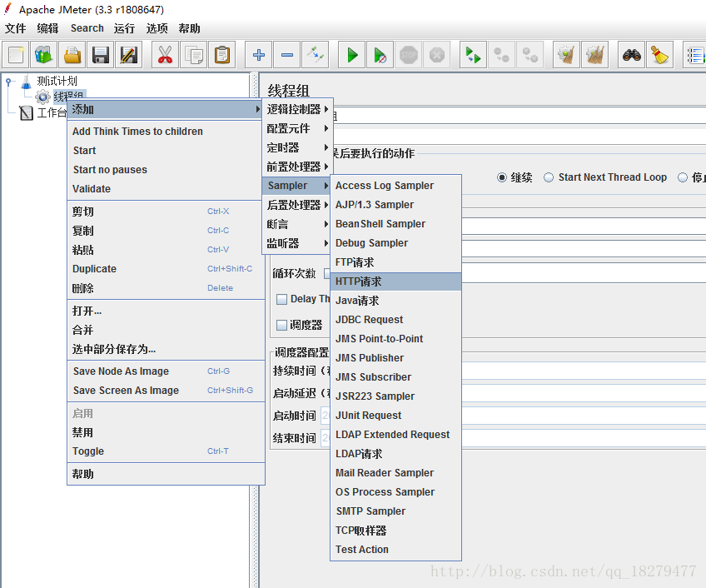The height and width of the screenshot is (588, 706).
Task: Click the Toggle enable/disable icon
Action: point(316,55)
